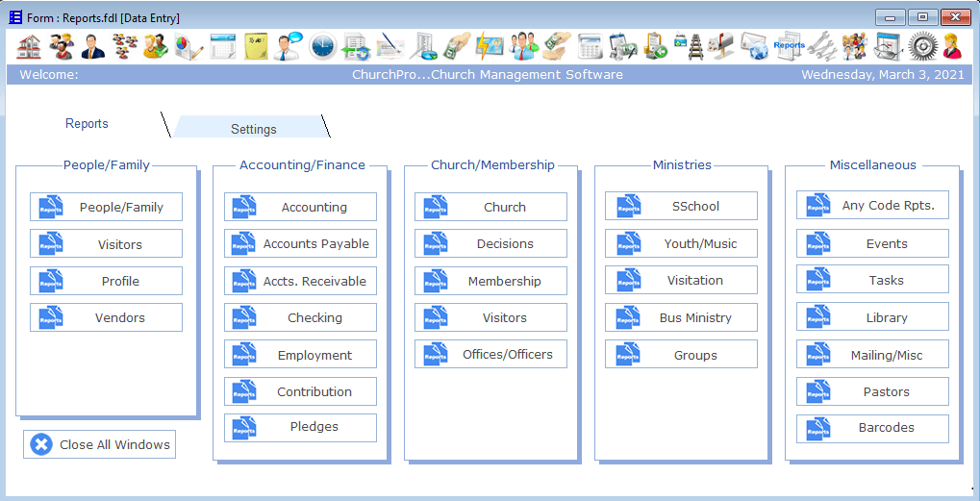Click the hand holding cash bills icon
The height and width of the screenshot is (501, 980).
pos(458,46)
